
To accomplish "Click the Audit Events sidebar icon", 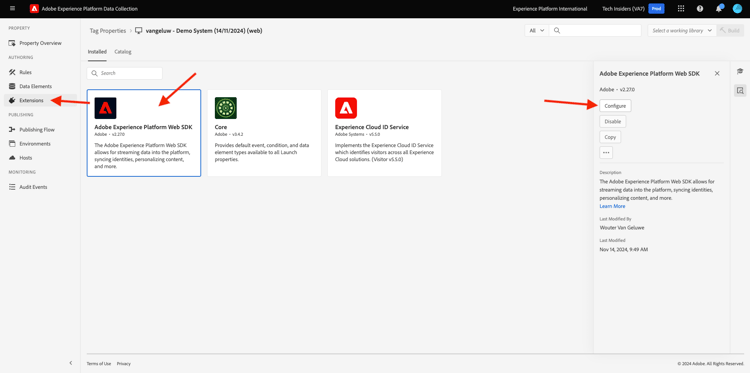I will [12, 187].
